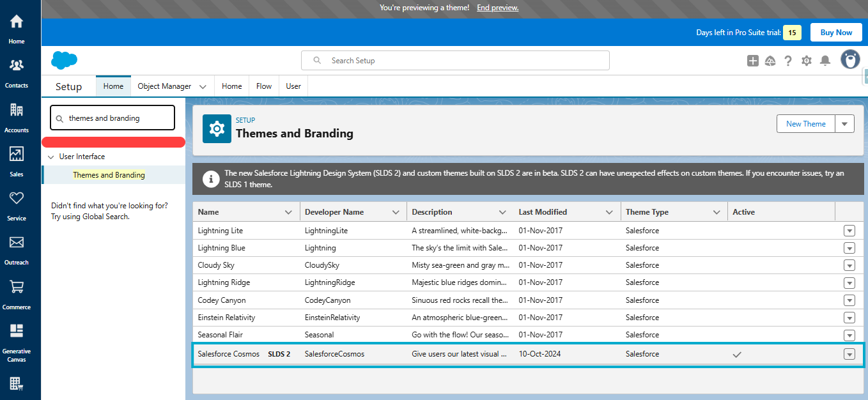The image size is (868, 400).
Task: Select the Flow tab in navigation
Action: [x=263, y=86]
